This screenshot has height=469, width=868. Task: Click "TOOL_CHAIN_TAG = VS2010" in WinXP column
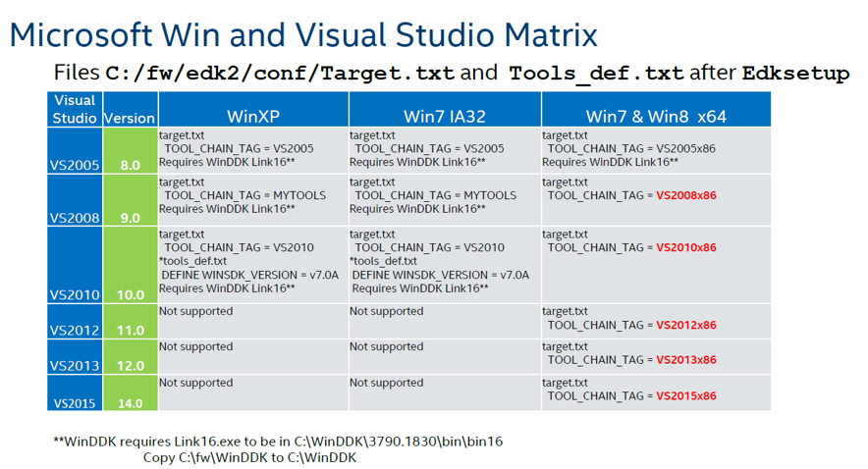tap(240, 247)
